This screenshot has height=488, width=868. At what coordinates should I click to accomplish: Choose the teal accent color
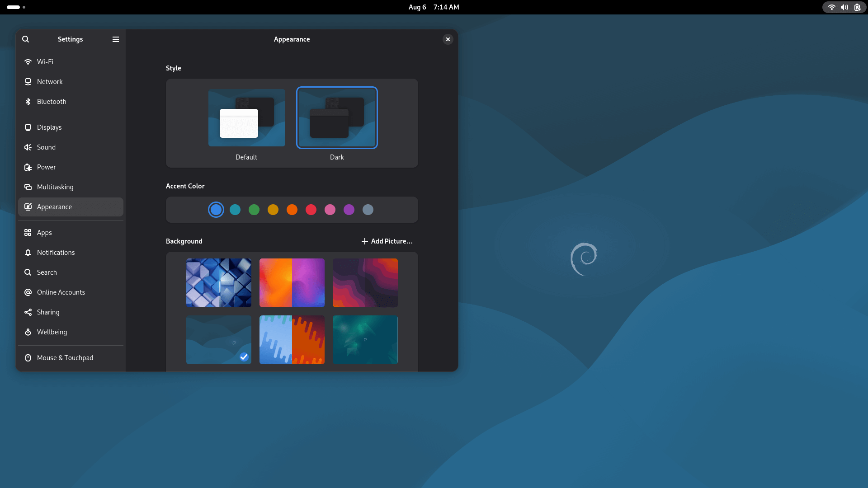pyautogui.click(x=235, y=210)
